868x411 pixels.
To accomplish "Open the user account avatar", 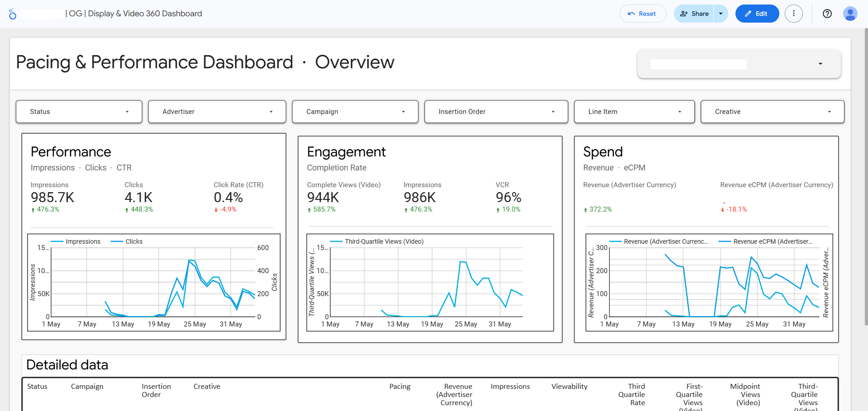I will (x=850, y=14).
